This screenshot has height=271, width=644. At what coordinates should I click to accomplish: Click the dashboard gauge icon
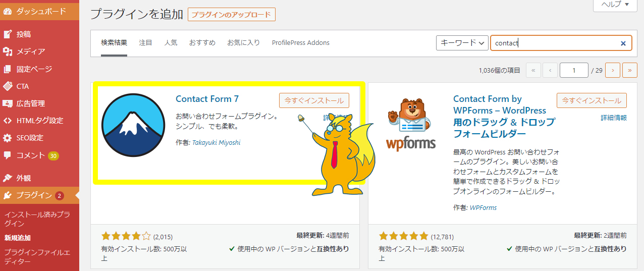(8, 11)
